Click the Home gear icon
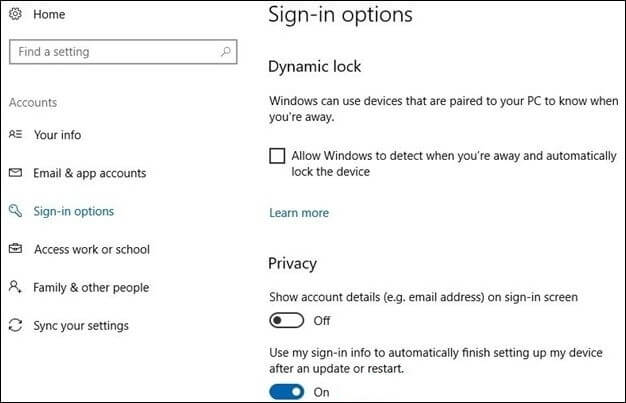Image resolution: width=626 pixels, height=403 pixels. coord(15,15)
